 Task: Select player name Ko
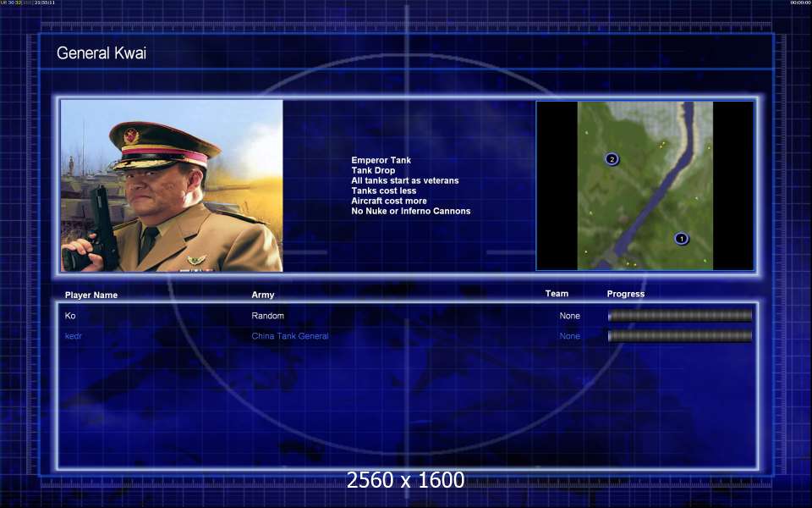[70, 316]
